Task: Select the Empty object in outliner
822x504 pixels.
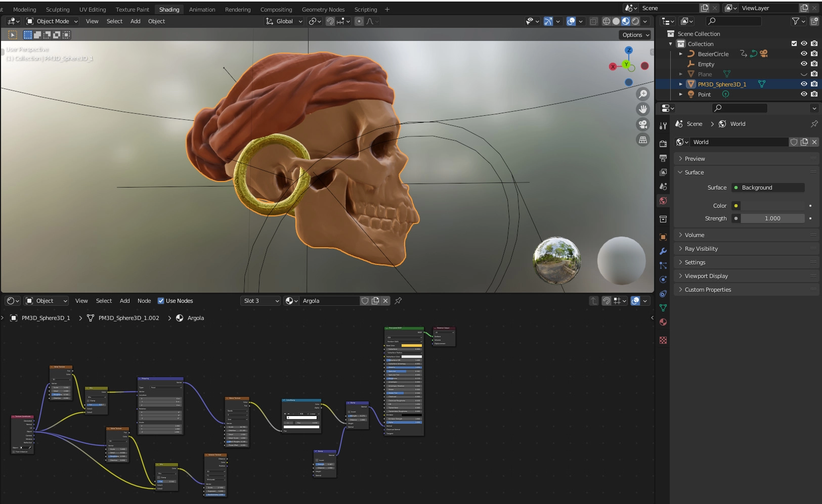Action: click(706, 64)
